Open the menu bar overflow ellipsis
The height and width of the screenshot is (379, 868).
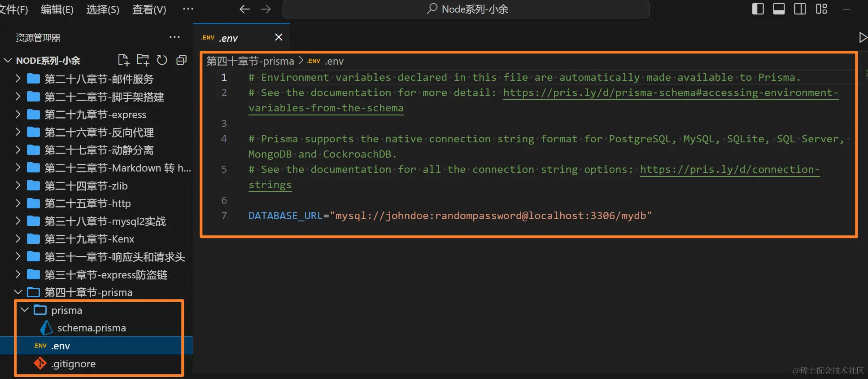click(188, 9)
